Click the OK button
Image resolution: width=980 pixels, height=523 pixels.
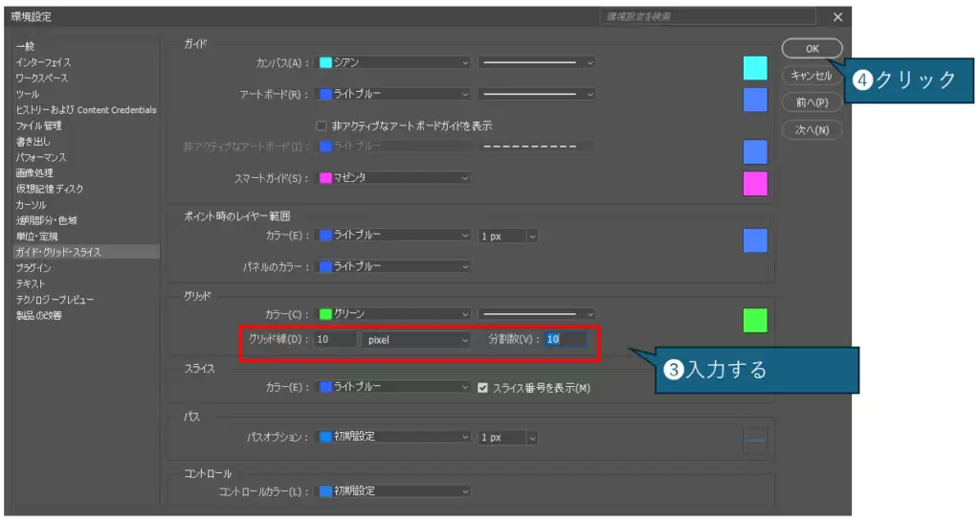(812, 48)
